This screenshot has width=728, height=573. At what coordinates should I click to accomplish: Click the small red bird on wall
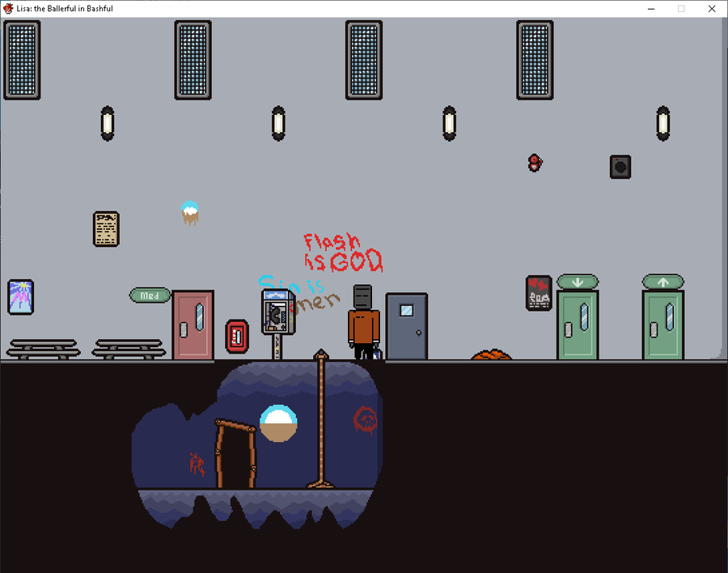click(535, 163)
